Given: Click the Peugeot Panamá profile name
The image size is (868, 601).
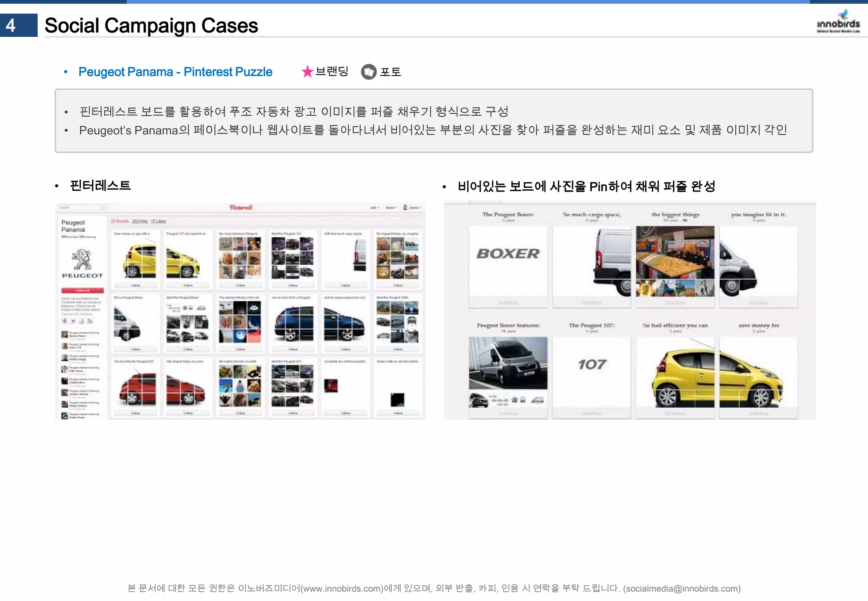Looking at the screenshot, I should (x=73, y=226).
